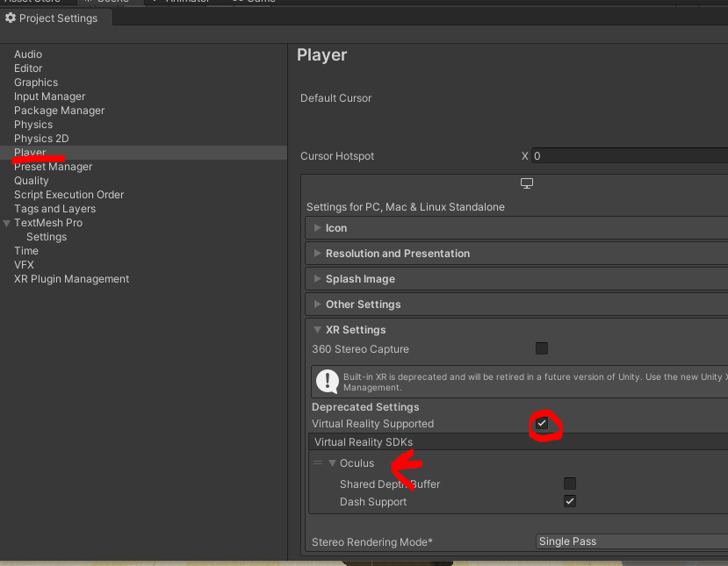Enable Shared Depth Buffer for Oculus

(x=570, y=484)
